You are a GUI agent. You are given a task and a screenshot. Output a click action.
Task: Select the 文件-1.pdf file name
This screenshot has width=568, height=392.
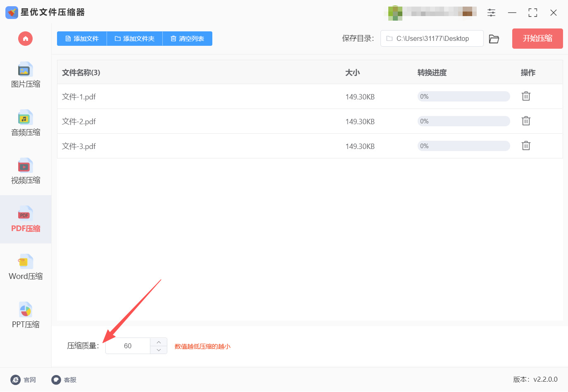coord(79,97)
